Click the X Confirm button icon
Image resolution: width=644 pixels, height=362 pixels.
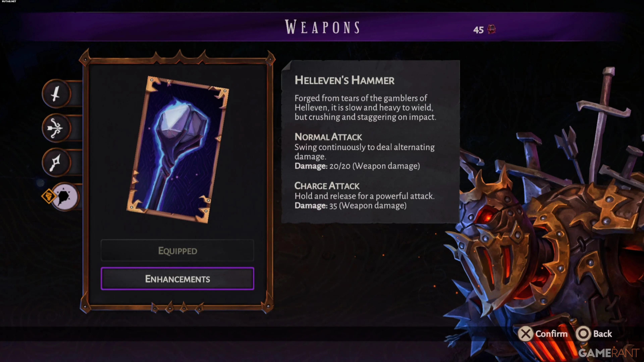(525, 334)
